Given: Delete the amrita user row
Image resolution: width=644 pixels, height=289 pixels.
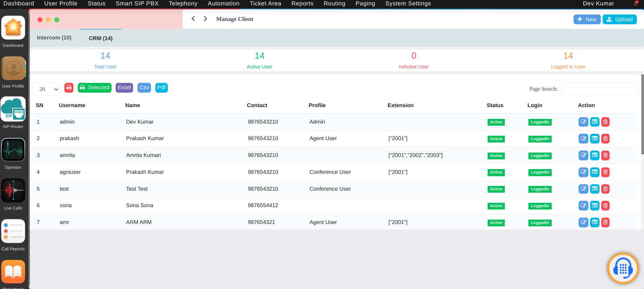Looking at the screenshot, I should pyautogui.click(x=606, y=155).
